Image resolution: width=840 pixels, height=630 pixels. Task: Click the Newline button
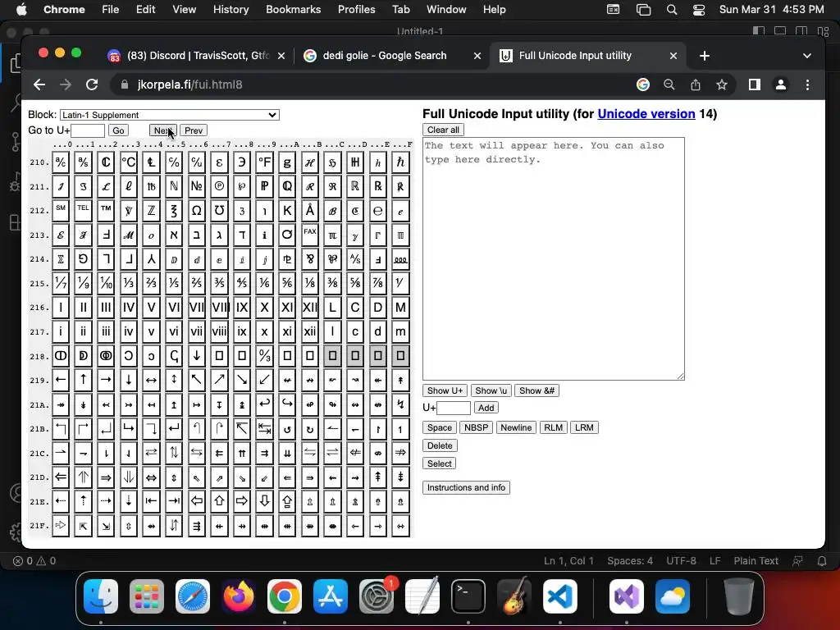(516, 427)
